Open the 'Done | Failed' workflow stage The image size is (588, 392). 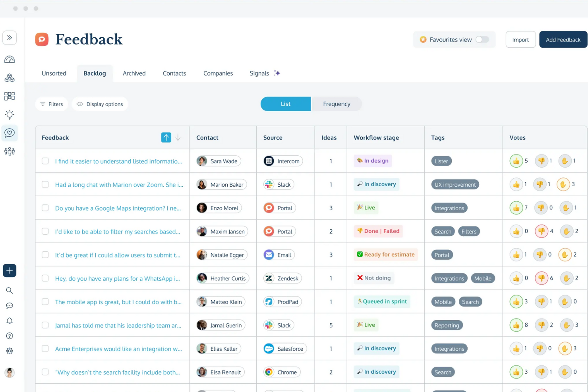[x=378, y=231]
